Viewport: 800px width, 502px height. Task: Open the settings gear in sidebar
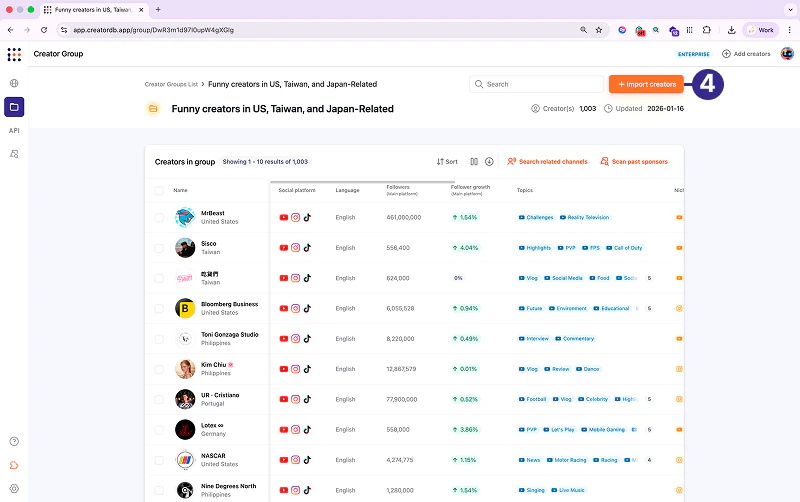pos(14,488)
